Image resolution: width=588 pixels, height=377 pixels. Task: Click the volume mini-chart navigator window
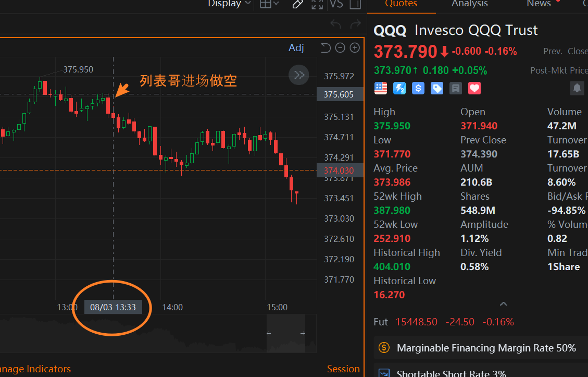point(286,333)
